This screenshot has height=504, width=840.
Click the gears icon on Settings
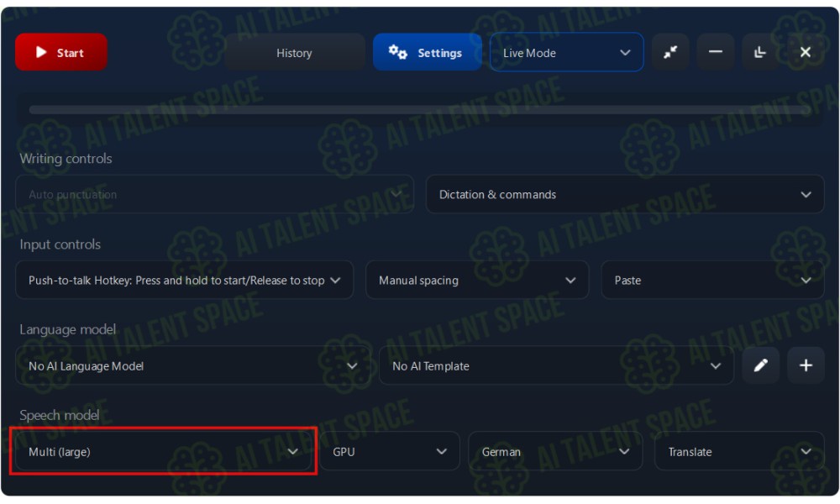point(397,52)
